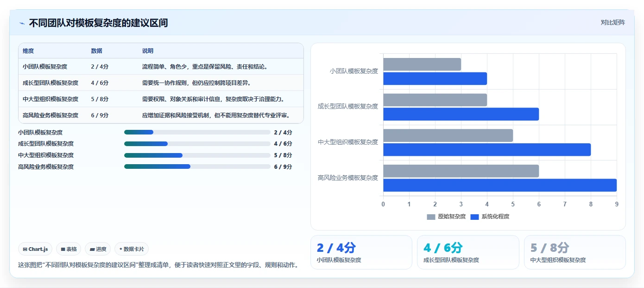Click the 4 / 6分 value in the table

click(100, 83)
